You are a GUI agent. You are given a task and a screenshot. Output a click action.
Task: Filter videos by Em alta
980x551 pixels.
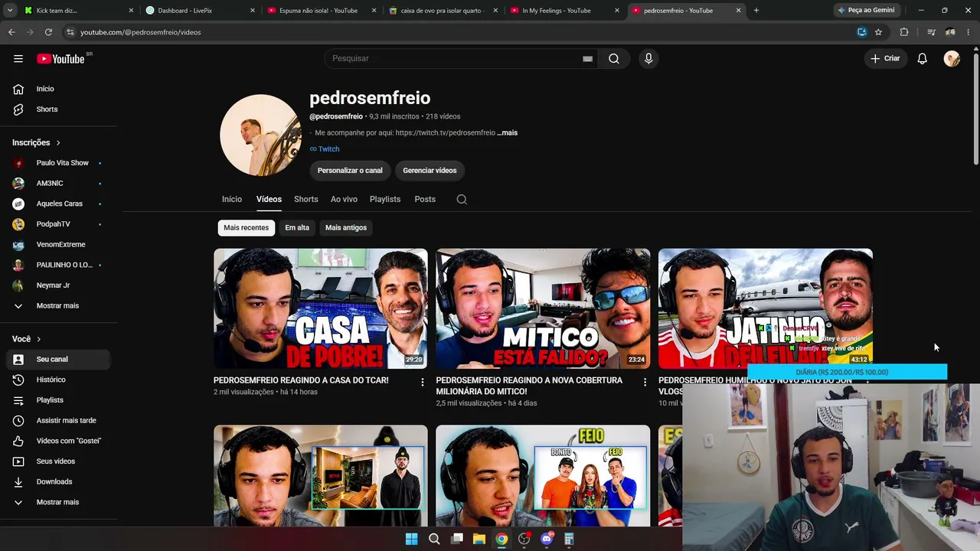297,227
